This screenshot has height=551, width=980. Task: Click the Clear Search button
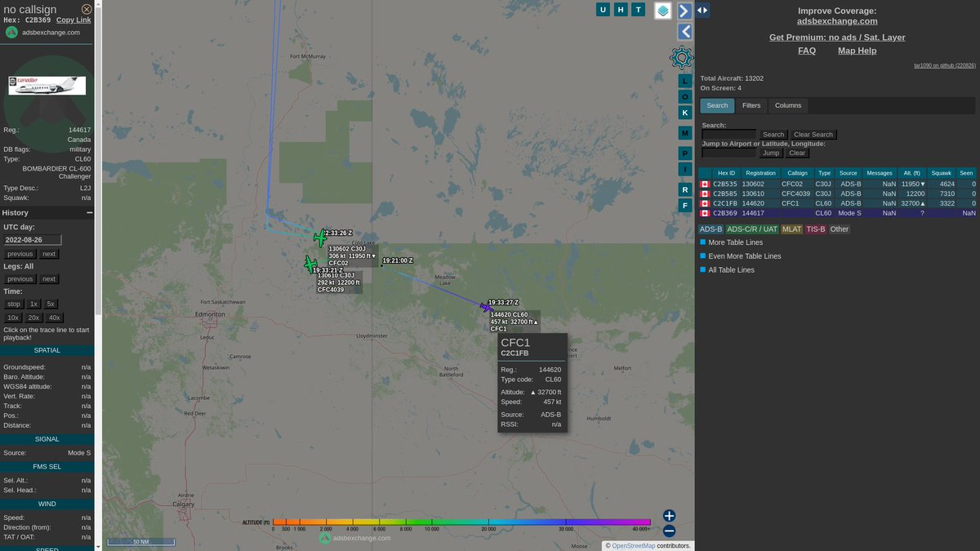[x=813, y=135]
